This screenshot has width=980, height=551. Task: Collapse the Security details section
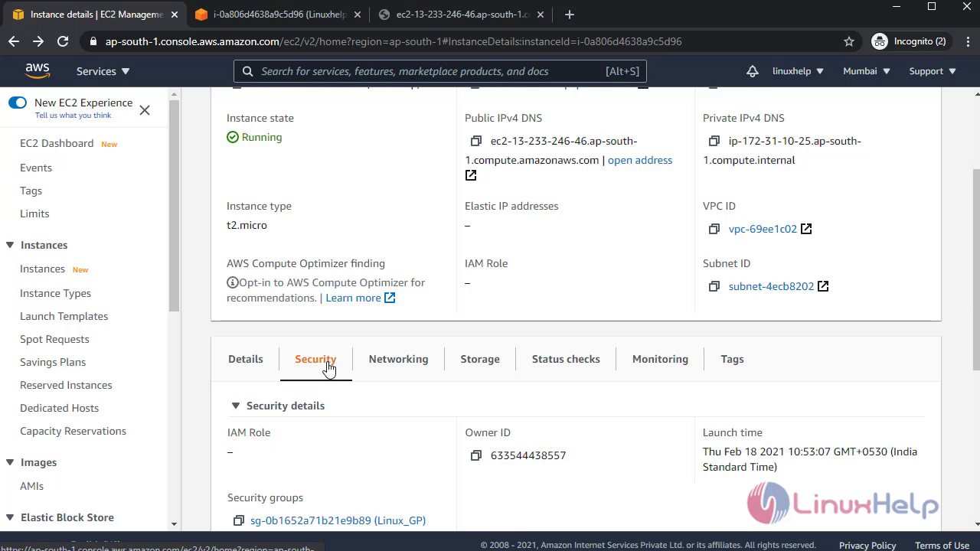pyautogui.click(x=235, y=406)
